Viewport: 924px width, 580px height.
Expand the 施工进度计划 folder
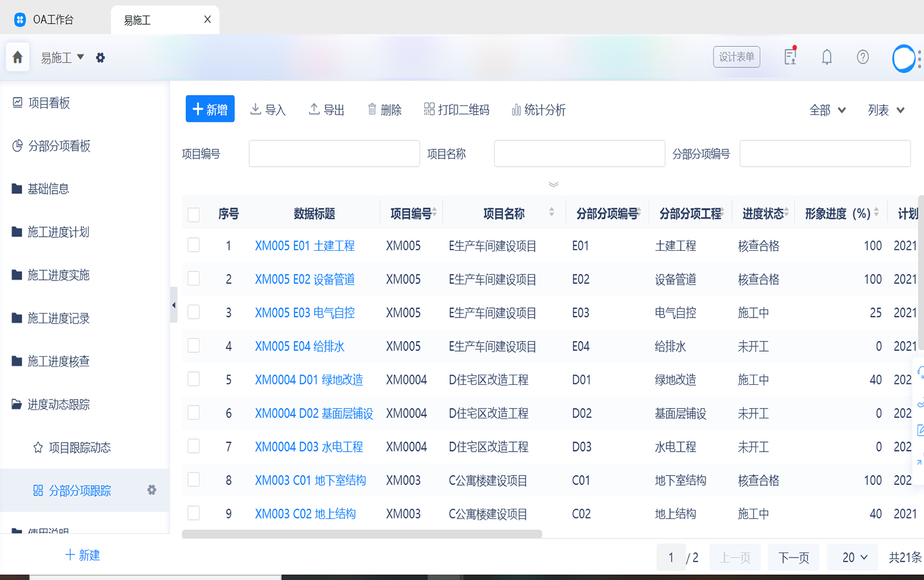(x=51, y=232)
